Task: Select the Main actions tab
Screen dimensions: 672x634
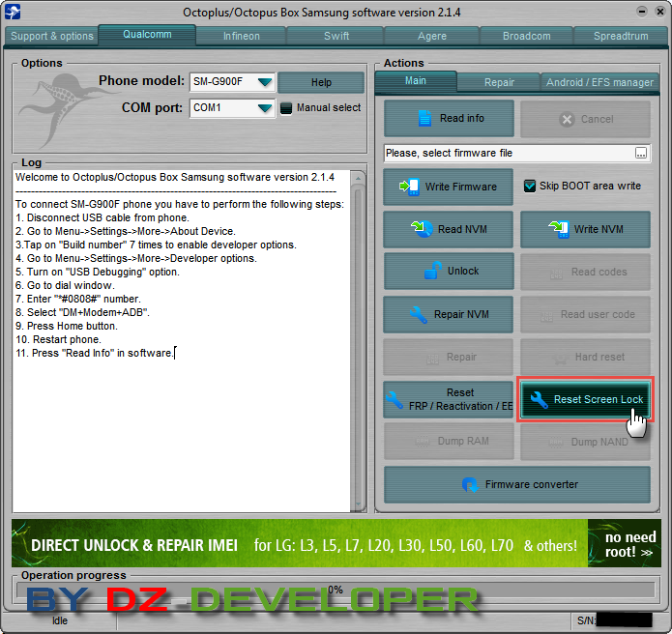Action: [415, 81]
